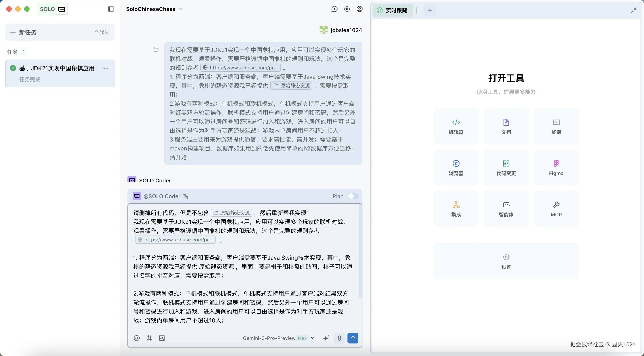Click the # context reference icon

pyautogui.click(x=149, y=338)
